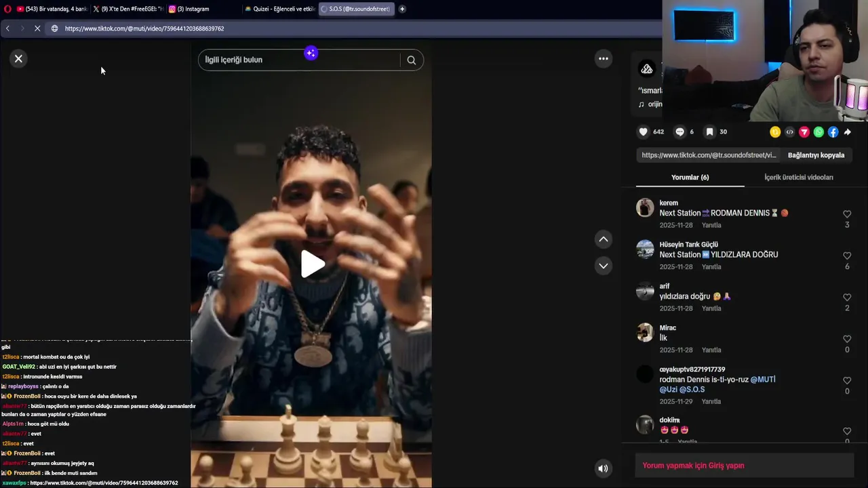Go back in browser history

click(7, 28)
